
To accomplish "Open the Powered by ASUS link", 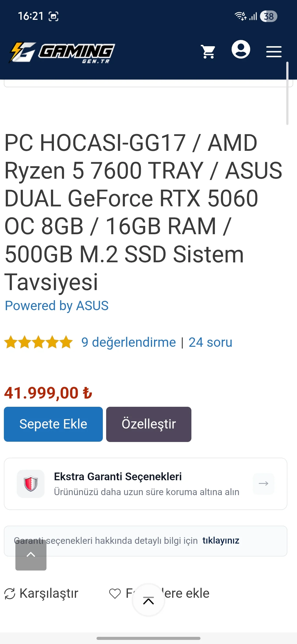I will coord(57,306).
